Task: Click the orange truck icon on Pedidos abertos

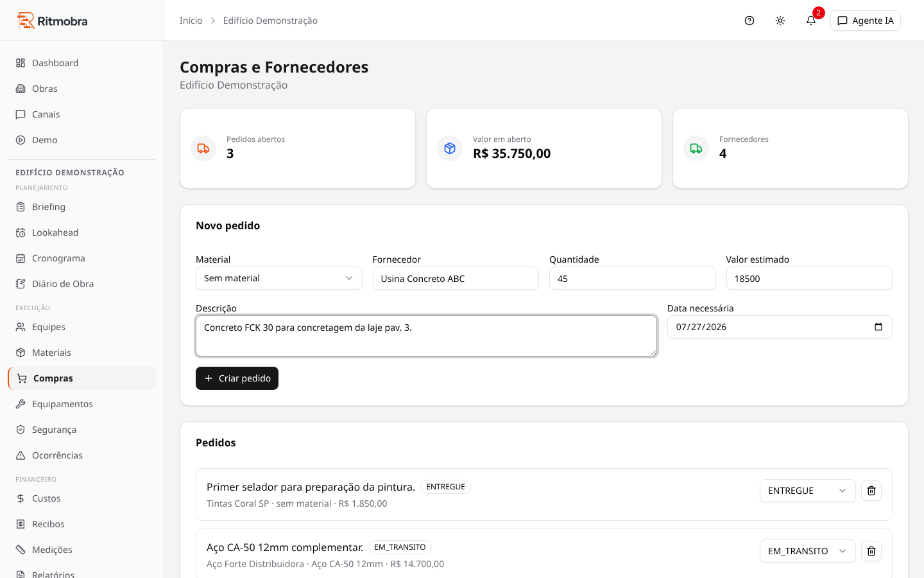Action: (203, 148)
